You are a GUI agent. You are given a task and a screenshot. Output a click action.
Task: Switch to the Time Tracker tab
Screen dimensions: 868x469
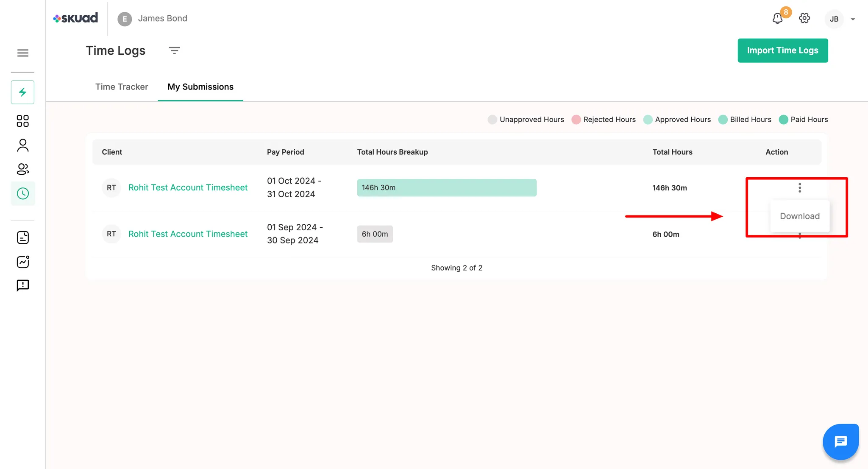click(122, 87)
